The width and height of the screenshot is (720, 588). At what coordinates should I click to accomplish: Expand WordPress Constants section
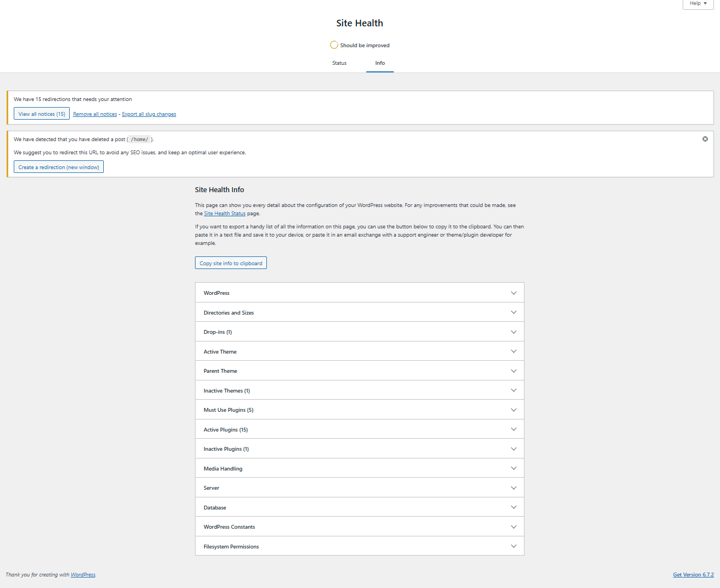360,527
